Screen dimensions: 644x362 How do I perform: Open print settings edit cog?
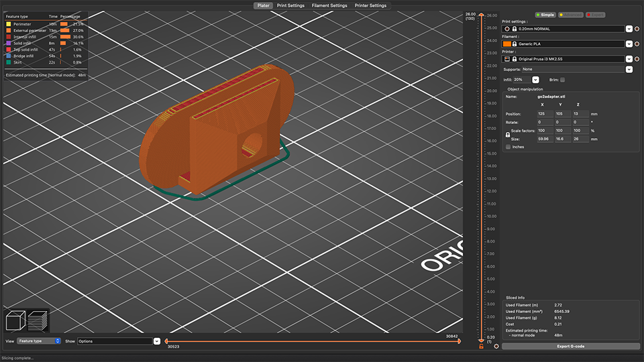click(637, 29)
